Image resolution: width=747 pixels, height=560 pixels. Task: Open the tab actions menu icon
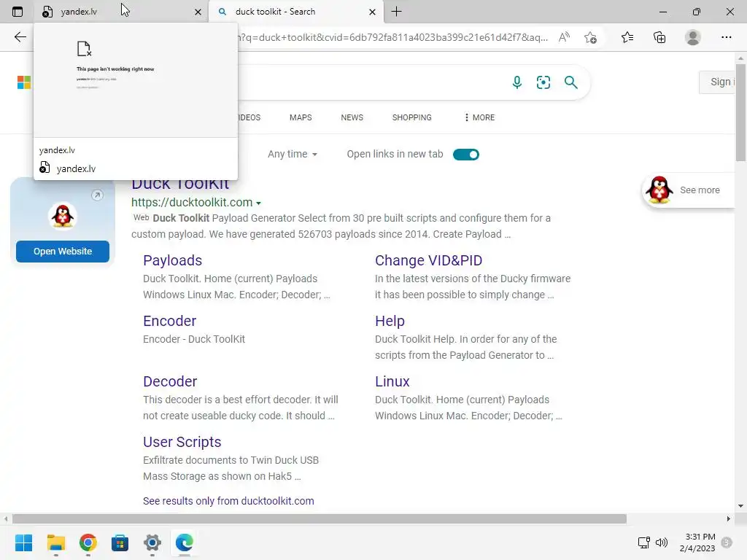click(18, 12)
